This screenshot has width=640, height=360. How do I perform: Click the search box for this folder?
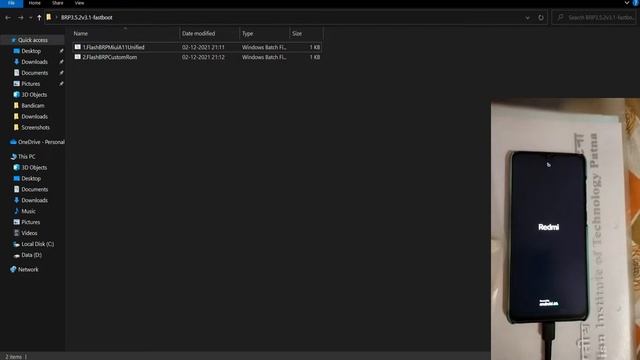coord(595,18)
